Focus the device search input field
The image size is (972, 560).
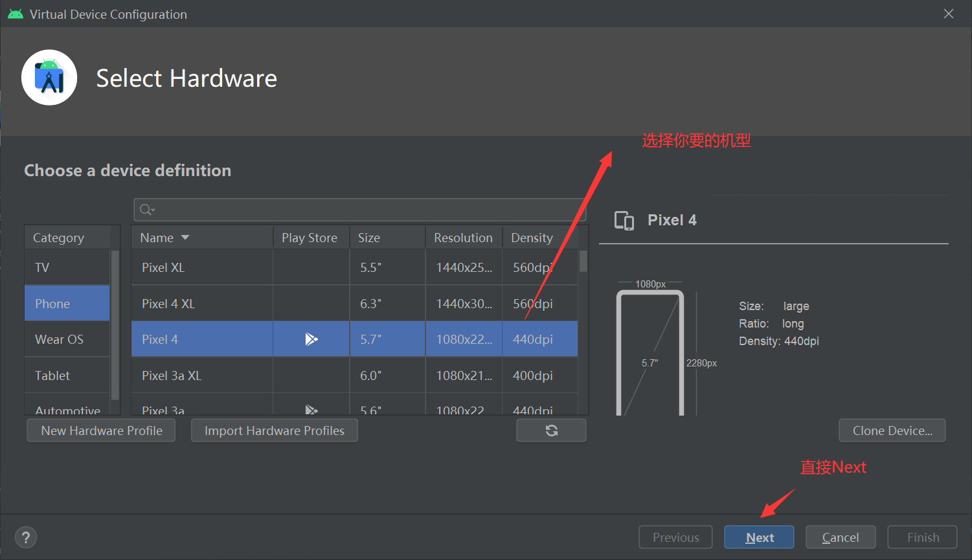360,210
